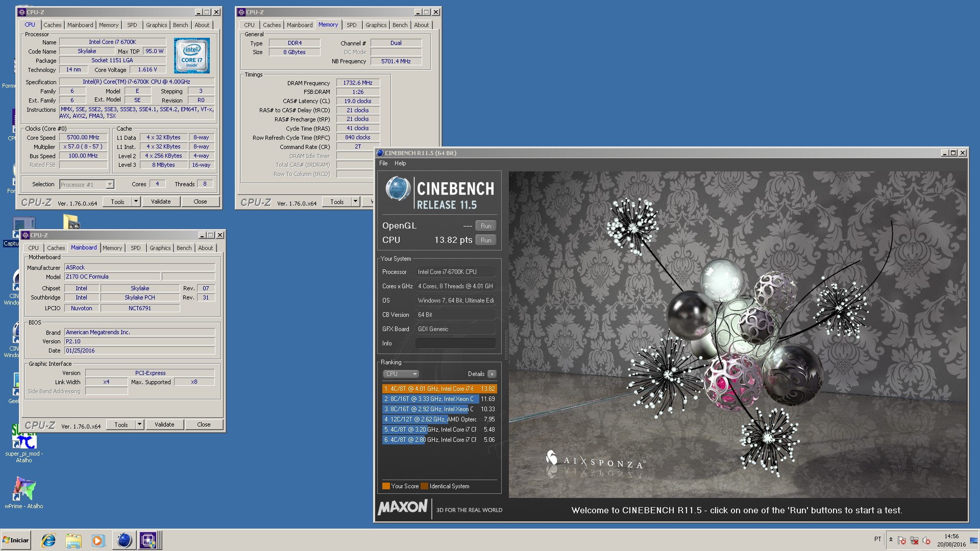
Task: Click the orange Your Score legend swatch
Action: (386, 486)
